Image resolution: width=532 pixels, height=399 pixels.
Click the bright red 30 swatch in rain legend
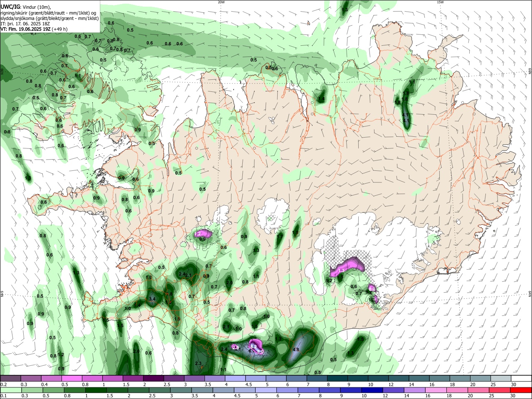[520, 390]
